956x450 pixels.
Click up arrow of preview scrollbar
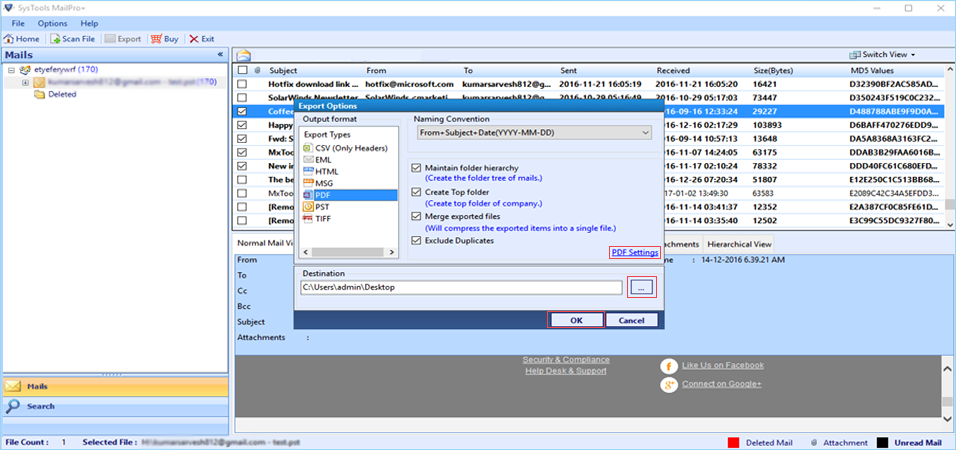[947, 369]
